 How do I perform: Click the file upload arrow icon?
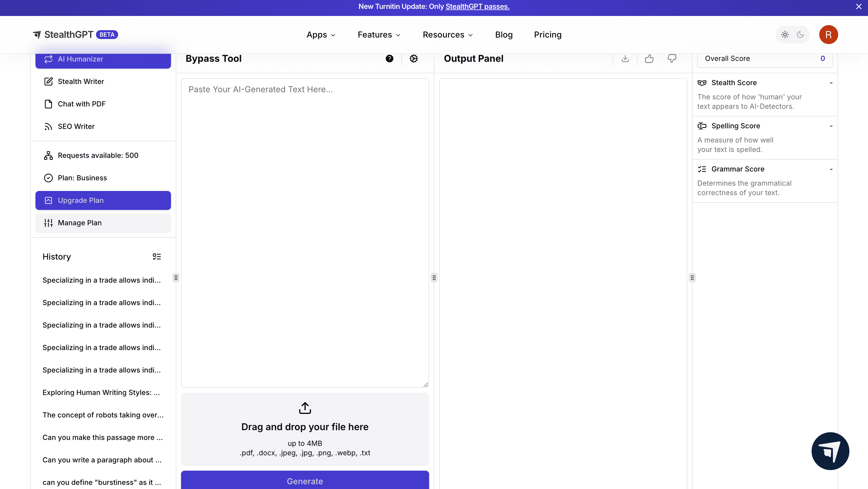(304, 408)
